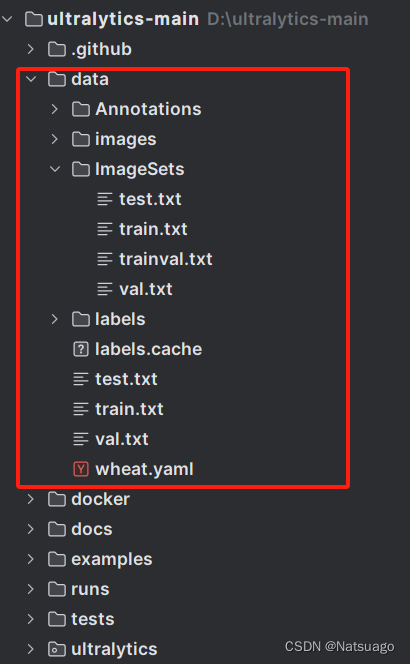Expand the images folder arrow
Image resolution: width=410 pixels, height=664 pixels.
click(55, 139)
